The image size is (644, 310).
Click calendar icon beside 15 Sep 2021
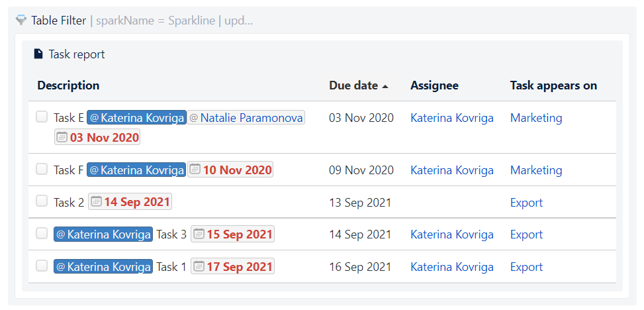coord(199,234)
